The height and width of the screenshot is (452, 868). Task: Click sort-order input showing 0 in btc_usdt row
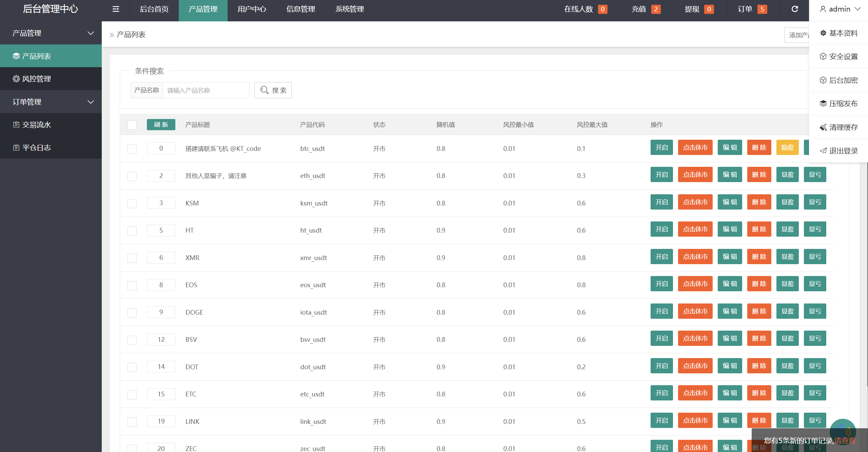161,148
